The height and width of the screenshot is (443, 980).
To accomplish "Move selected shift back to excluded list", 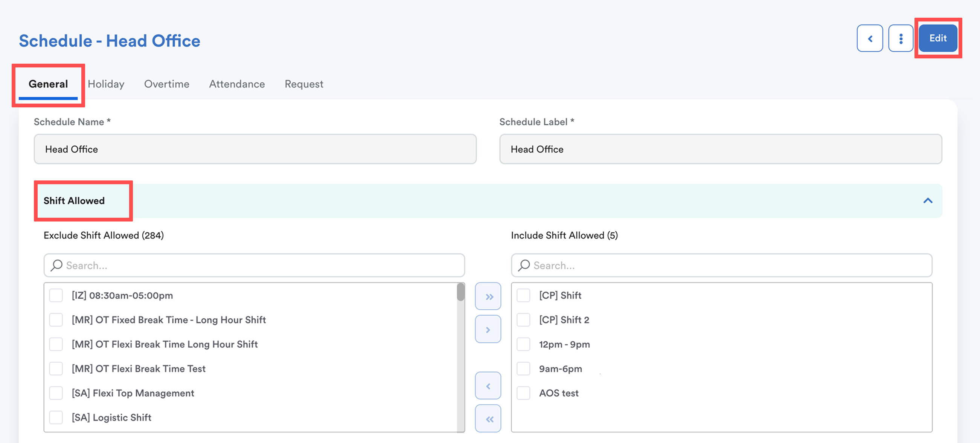I will pos(488,386).
